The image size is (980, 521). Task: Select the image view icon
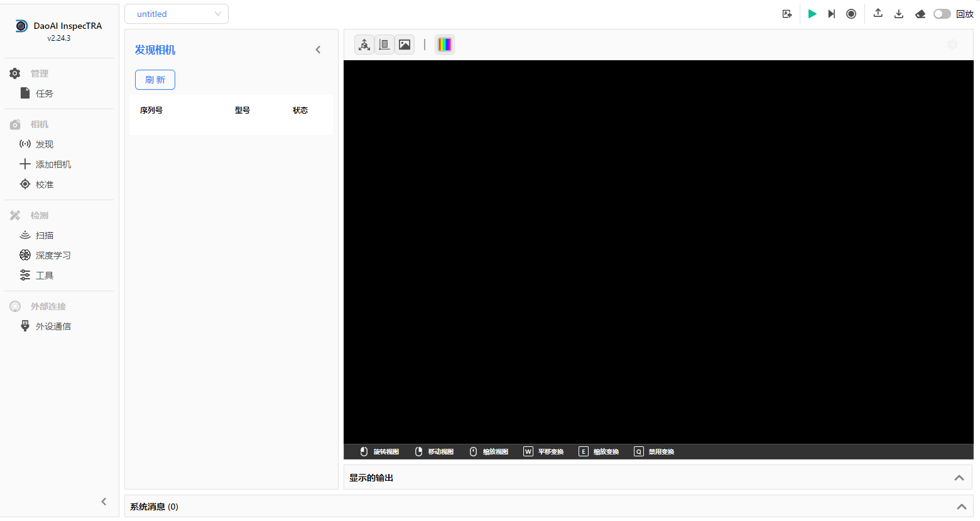click(405, 45)
